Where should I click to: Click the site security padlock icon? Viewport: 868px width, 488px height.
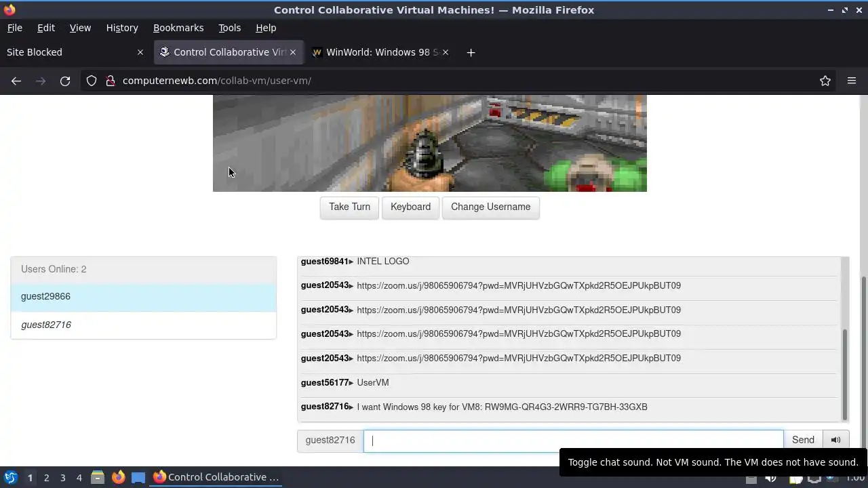(111, 81)
